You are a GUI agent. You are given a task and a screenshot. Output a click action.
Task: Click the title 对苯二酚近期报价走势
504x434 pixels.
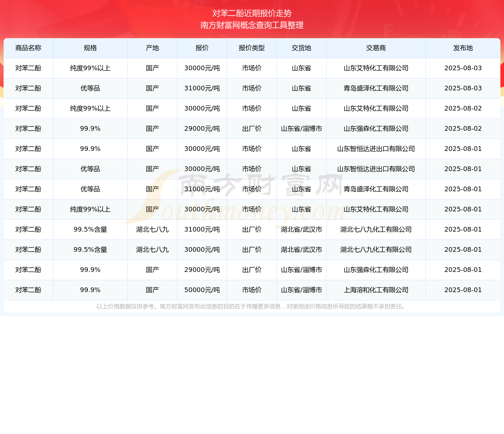252,13
